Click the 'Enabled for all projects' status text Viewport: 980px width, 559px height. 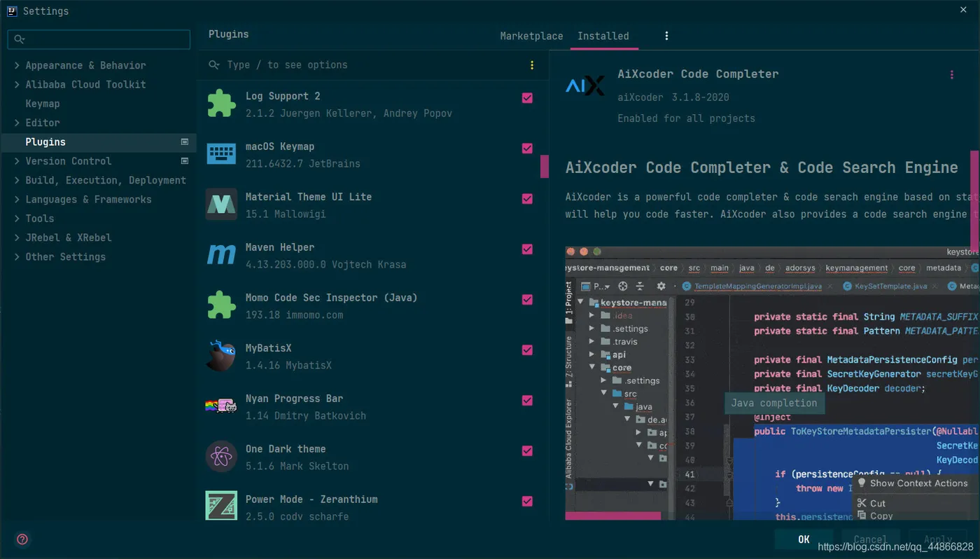pyautogui.click(x=686, y=118)
